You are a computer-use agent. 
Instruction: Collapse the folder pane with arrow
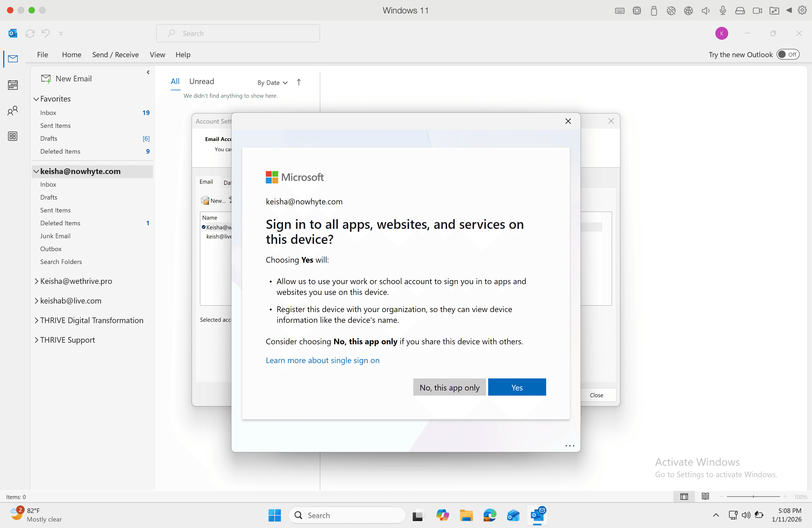pos(148,72)
